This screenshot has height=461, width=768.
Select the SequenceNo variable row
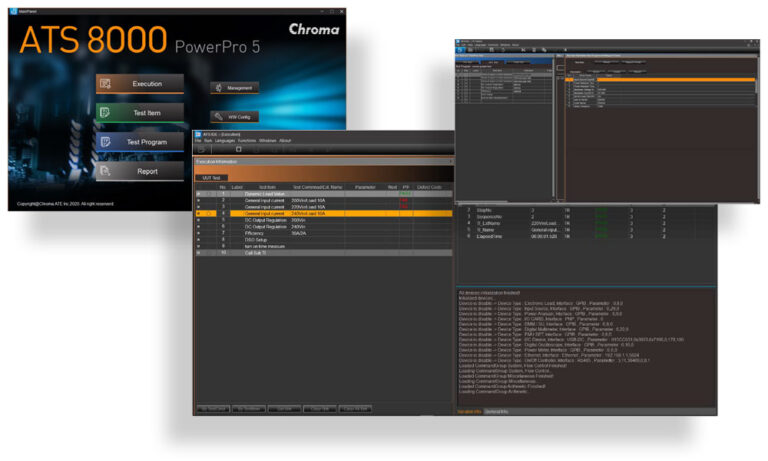pos(585,217)
